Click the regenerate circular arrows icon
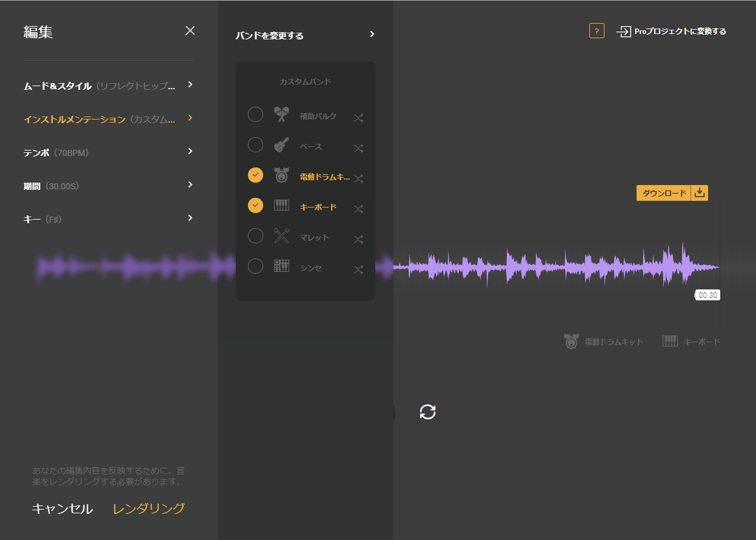 pyautogui.click(x=427, y=412)
